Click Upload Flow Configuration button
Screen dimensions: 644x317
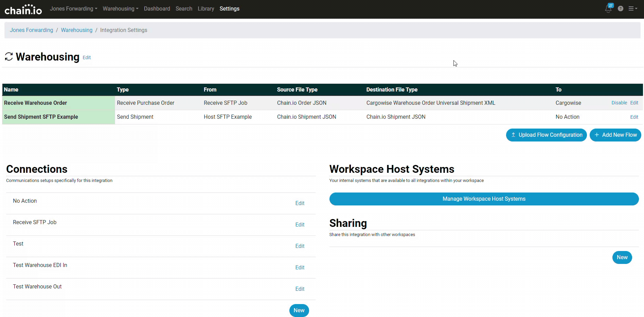pyautogui.click(x=546, y=135)
